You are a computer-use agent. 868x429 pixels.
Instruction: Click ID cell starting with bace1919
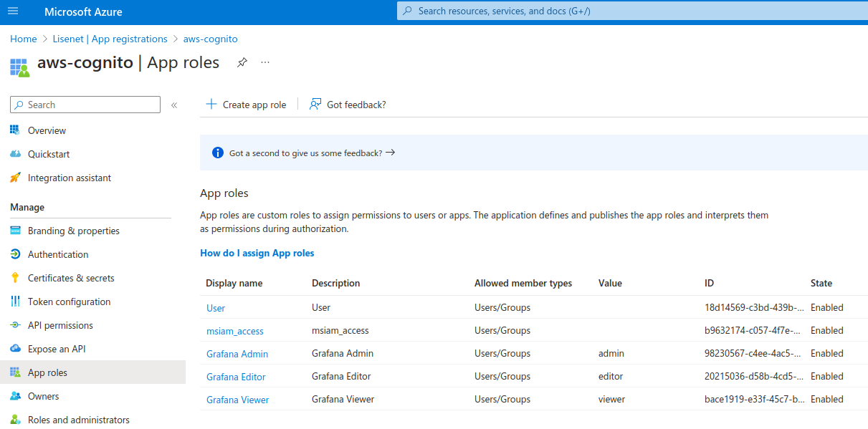(754, 399)
